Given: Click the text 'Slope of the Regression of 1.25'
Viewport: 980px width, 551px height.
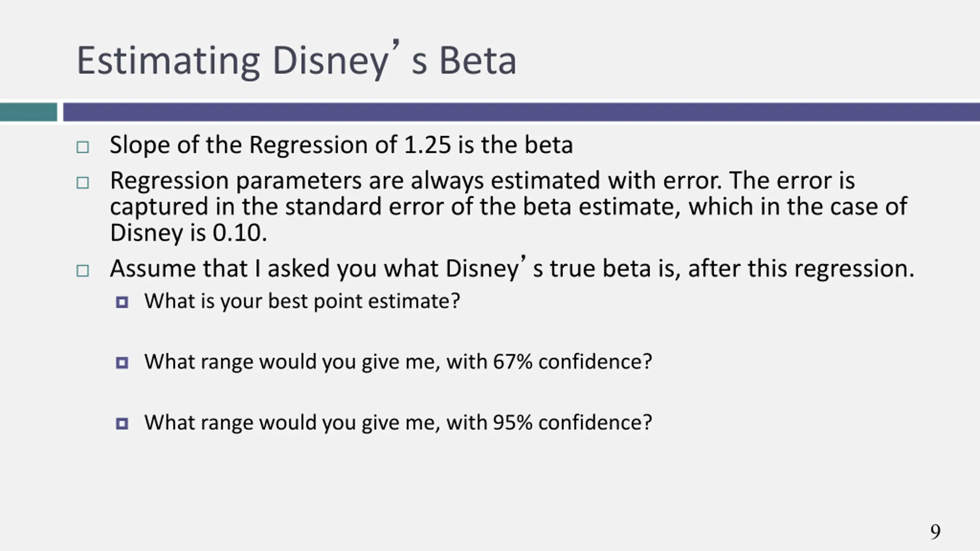Looking at the screenshot, I should click(281, 145).
